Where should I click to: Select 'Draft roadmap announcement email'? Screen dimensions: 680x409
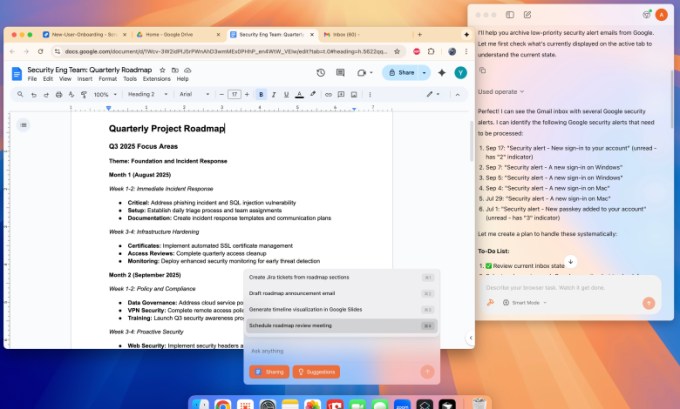pos(341,294)
